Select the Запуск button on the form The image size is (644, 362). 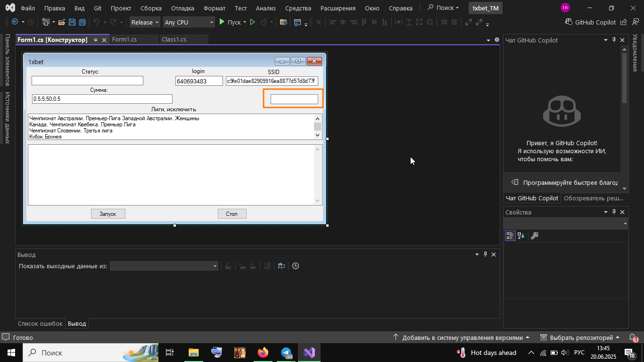coord(107,214)
